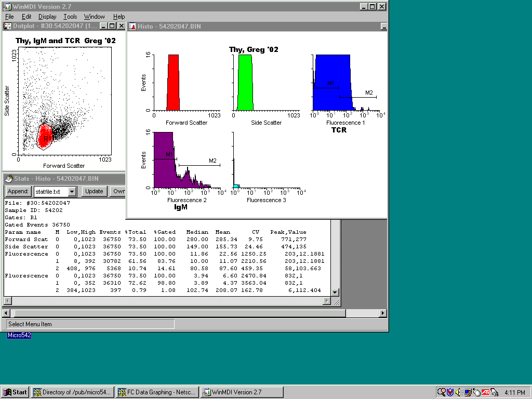Screen dimensions: 532x399
Task: Click the magnifier icon in system tray
Action: (441, 392)
